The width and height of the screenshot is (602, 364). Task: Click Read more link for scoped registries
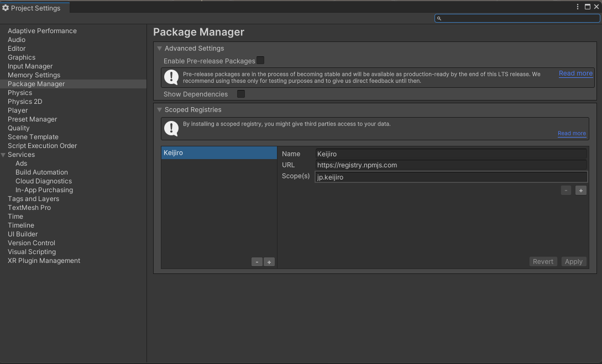572,133
